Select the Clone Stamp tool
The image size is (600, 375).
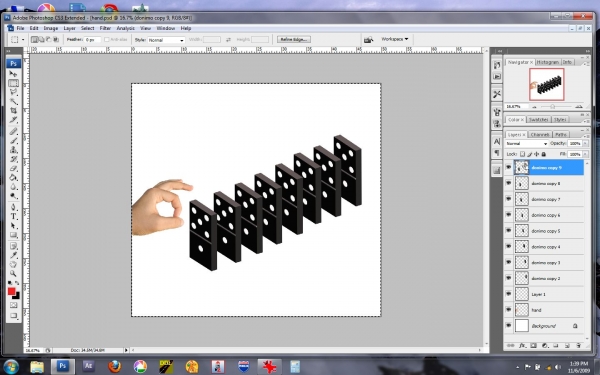[13, 150]
